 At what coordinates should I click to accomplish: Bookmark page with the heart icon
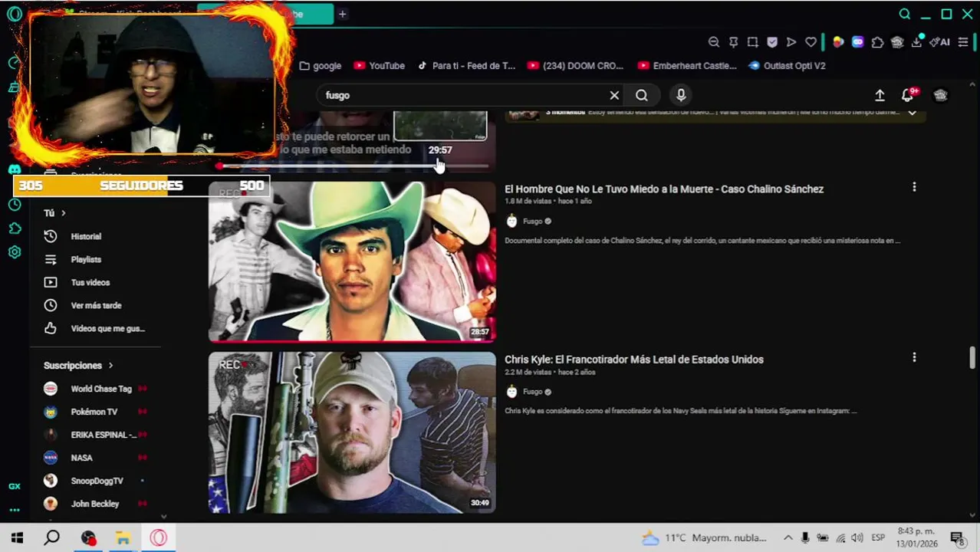pyautogui.click(x=811, y=42)
